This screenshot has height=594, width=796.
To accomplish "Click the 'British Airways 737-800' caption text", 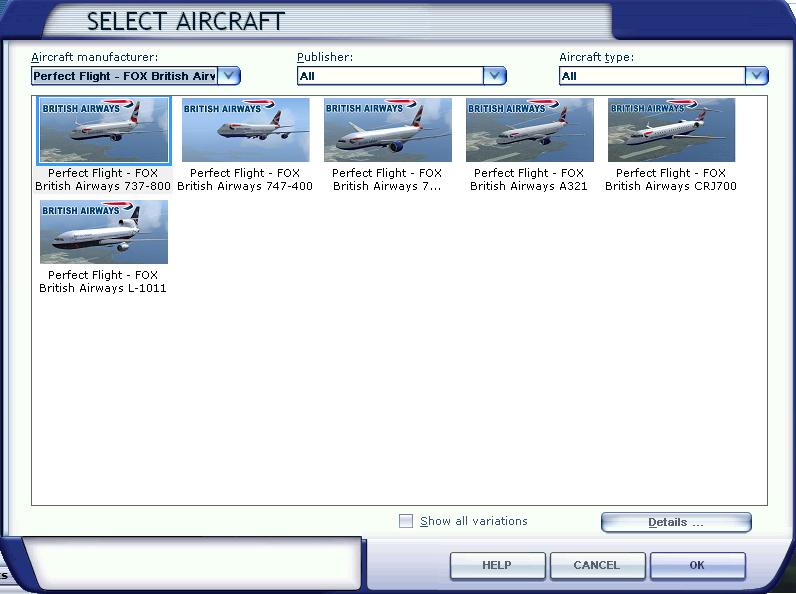I will tap(103, 186).
